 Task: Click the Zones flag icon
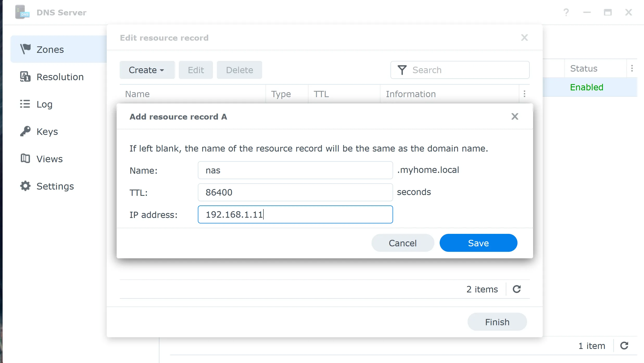click(x=25, y=49)
